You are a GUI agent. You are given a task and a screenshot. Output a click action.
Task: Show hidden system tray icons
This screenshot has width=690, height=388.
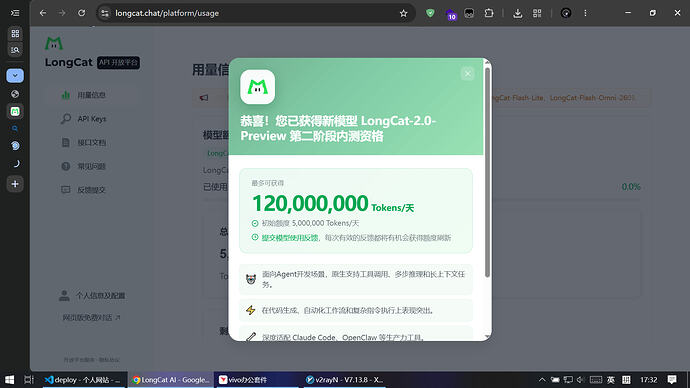click(542, 380)
